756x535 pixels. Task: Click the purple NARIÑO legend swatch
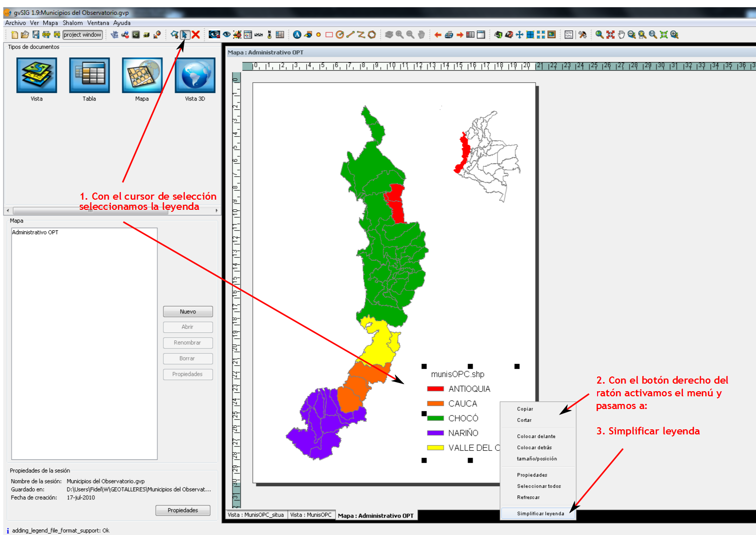(436, 433)
